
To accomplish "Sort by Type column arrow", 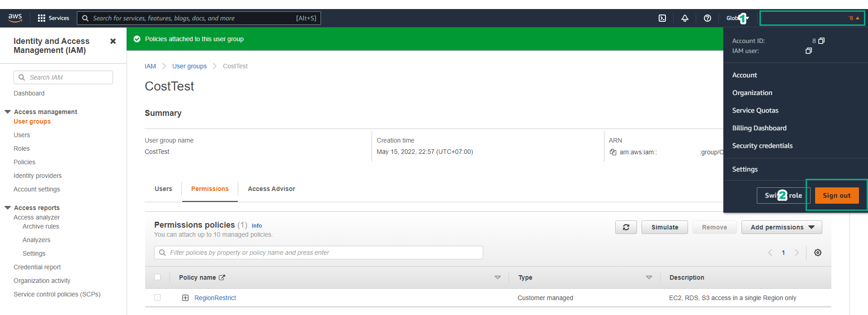I will (649, 277).
